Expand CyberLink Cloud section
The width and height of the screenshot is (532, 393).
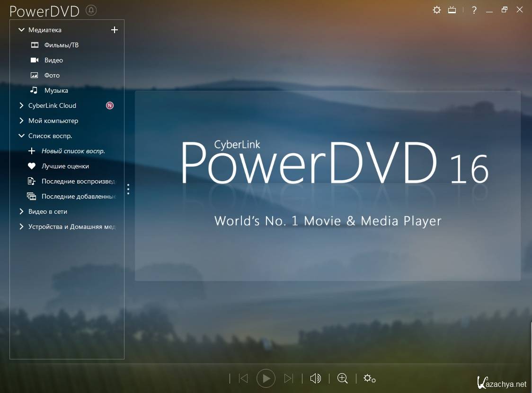21,105
